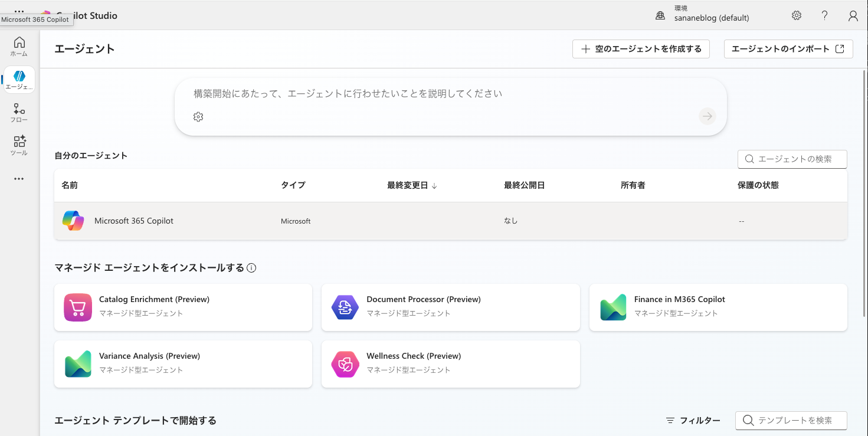Image resolution: width=868 pixels, height=436 pixels.
Task: Click the Document Processor icon
Action: pyautogui.click(x=345, y=307)
